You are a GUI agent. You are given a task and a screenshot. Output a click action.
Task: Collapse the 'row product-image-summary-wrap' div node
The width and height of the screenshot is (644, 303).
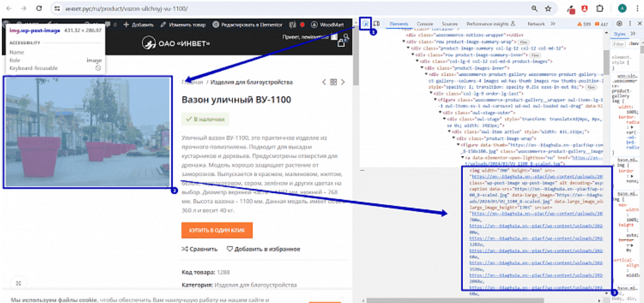[404, 42]
